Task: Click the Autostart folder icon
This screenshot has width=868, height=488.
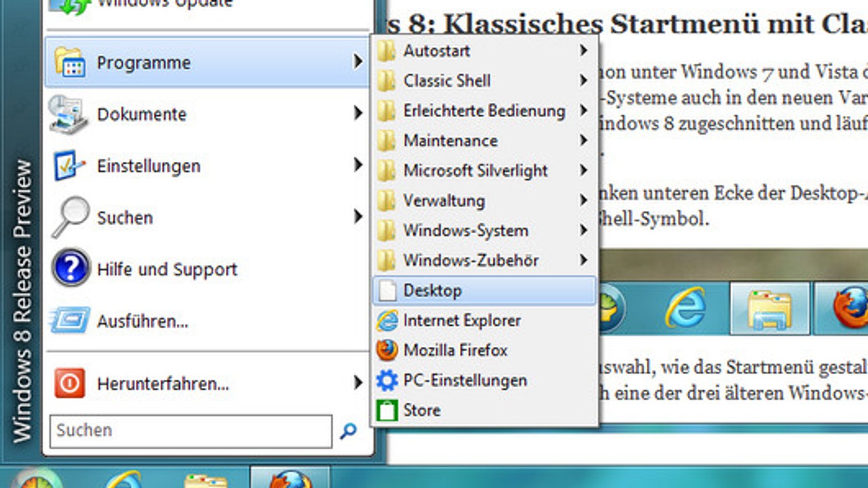Action: [386, 51]
